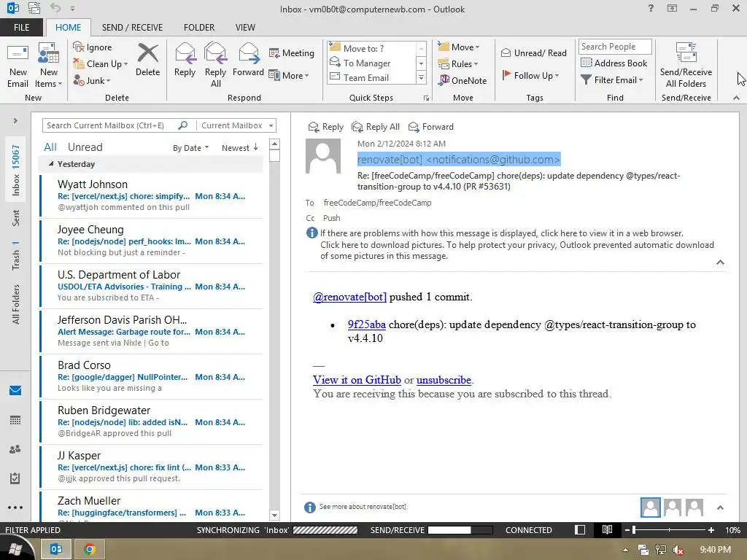Click Reply All in the reading pane

[376, 127]
